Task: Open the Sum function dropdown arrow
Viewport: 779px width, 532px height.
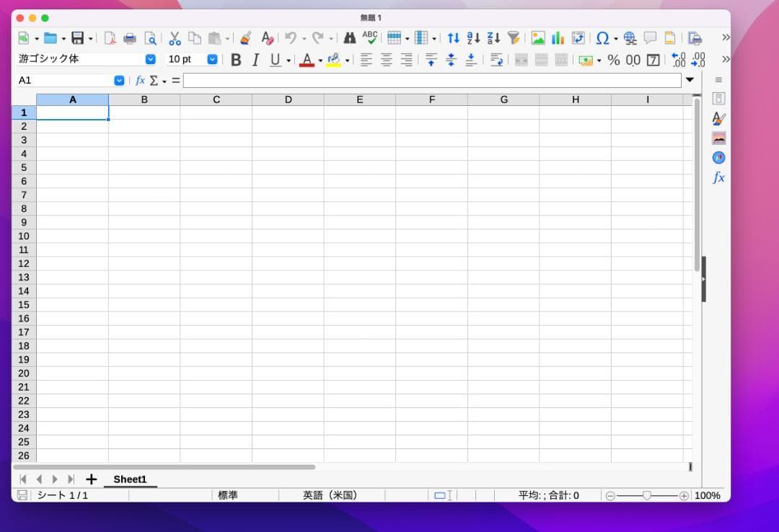Action: 164,81
